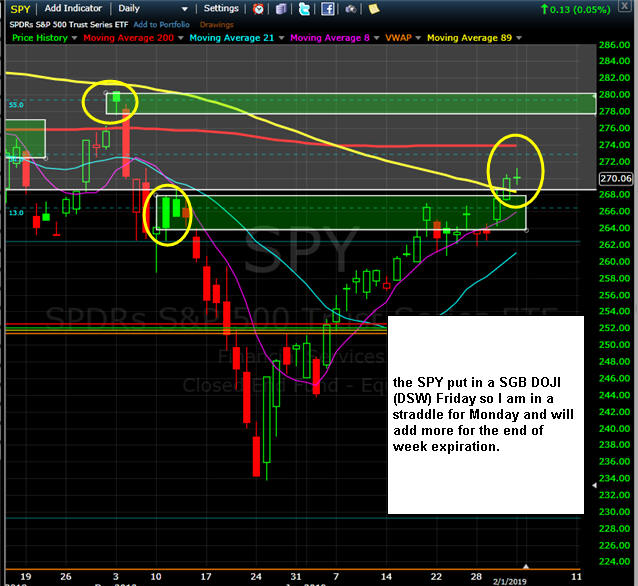This screenshot has width=638, height=586.
Task: Share chart via Twitter bird icon
Action: (304, 9)
